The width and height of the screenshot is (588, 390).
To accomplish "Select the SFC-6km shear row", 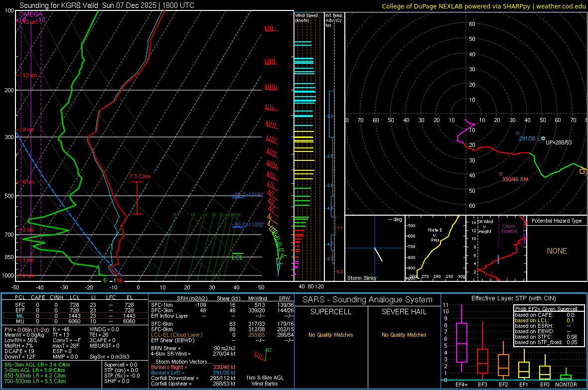I will tap(222, 324).
